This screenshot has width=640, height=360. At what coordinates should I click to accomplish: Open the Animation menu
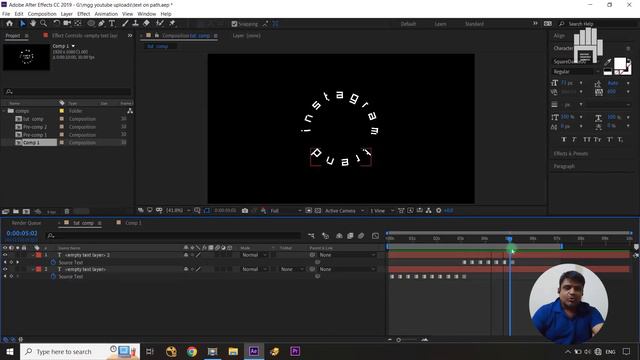coord(106,14)
